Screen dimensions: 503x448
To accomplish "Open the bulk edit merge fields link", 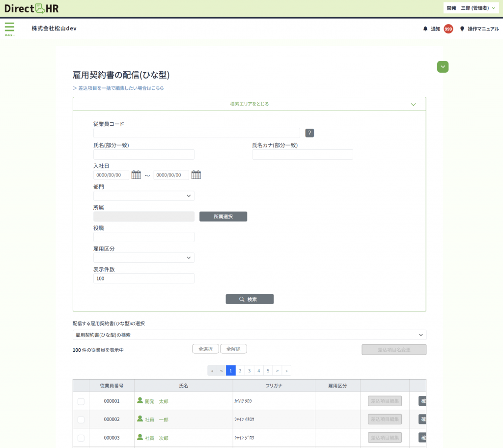I will pos(118,88).
